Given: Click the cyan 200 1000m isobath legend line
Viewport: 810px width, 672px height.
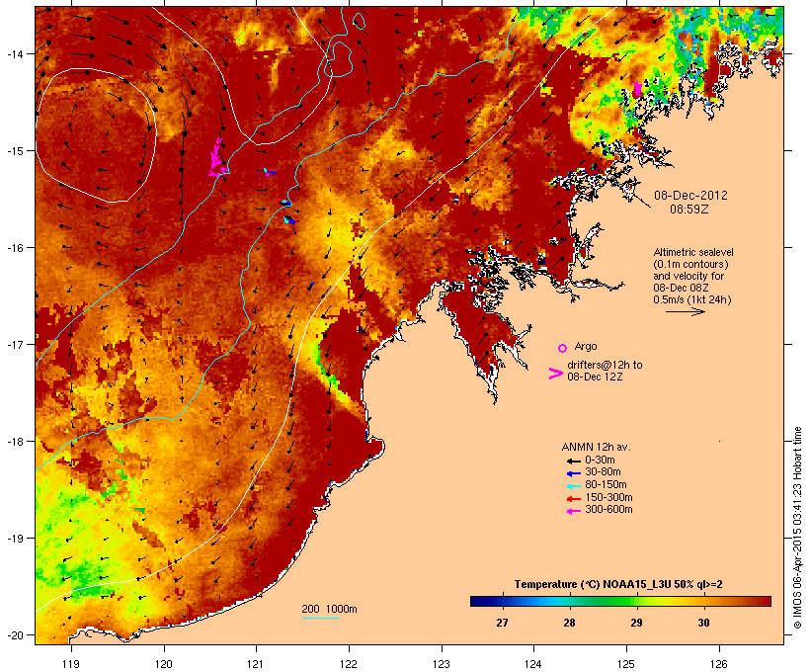Looking at the screenshot, I should 321,618.
